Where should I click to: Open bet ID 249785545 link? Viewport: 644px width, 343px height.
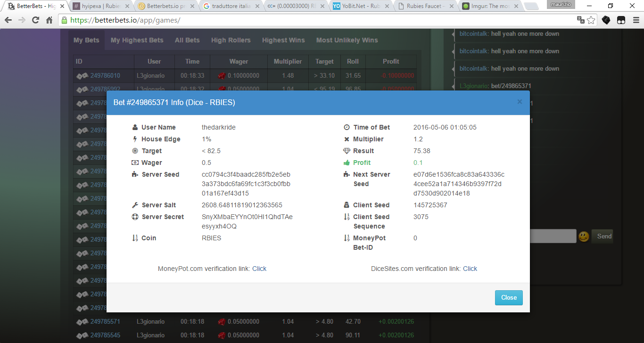105,335
